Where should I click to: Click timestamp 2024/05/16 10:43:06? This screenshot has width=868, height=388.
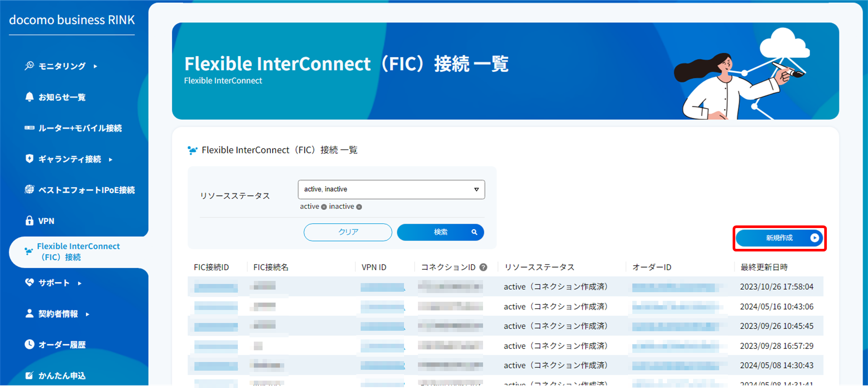776,307
